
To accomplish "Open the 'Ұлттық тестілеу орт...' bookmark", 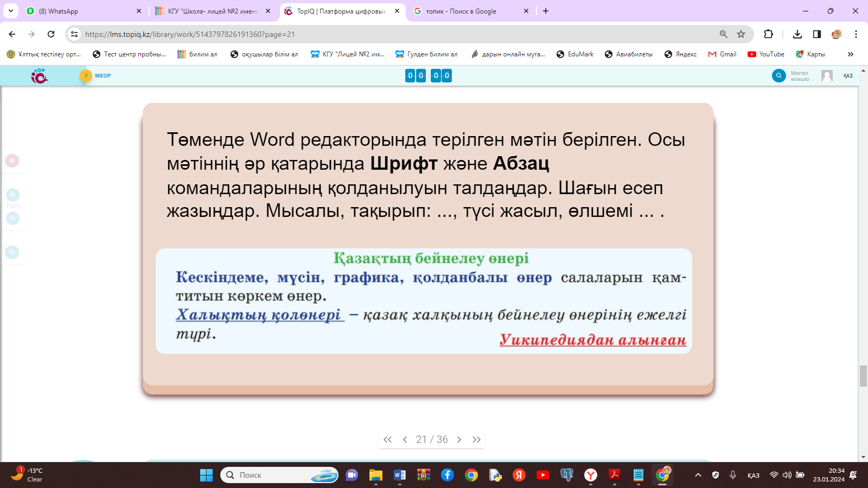I will coord(44,54).
